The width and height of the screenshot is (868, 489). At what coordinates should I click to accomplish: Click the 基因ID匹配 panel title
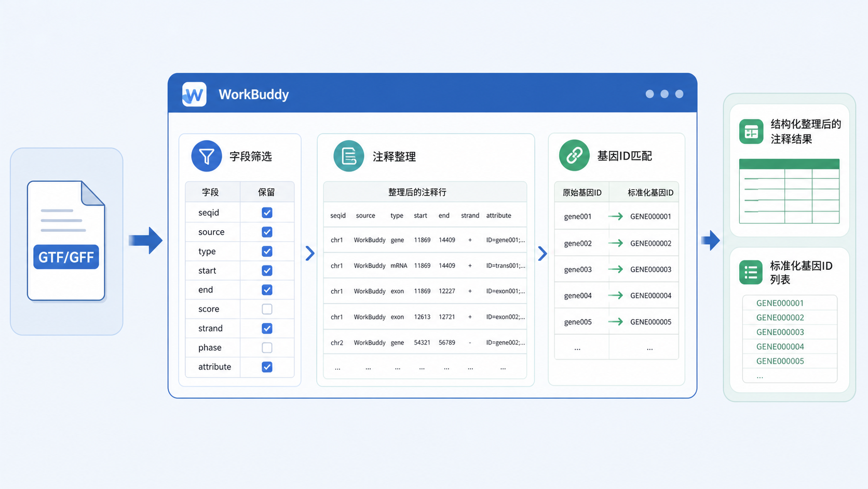[625, 156]
